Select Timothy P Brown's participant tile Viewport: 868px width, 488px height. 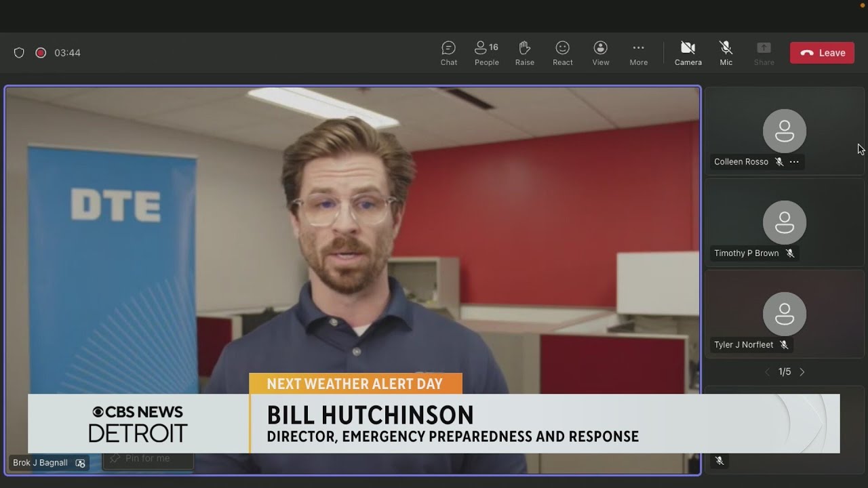(785, 223)
